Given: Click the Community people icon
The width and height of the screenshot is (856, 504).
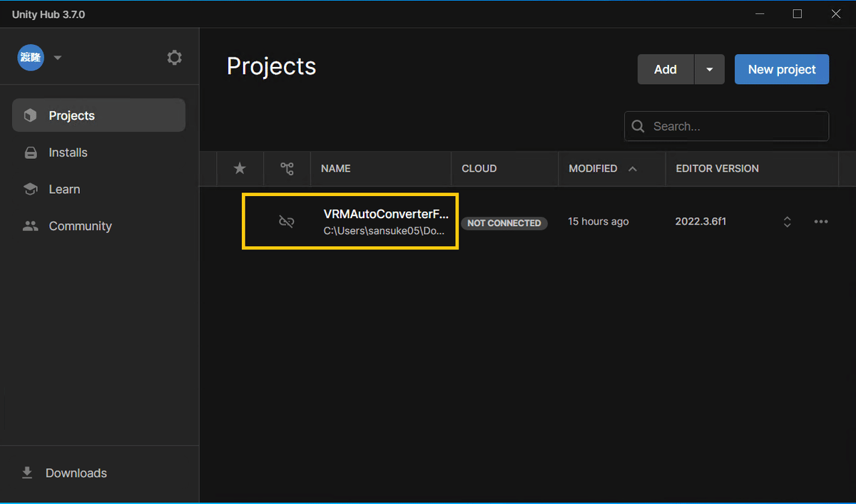Looking at the screenshot, I should click(31, 226).
